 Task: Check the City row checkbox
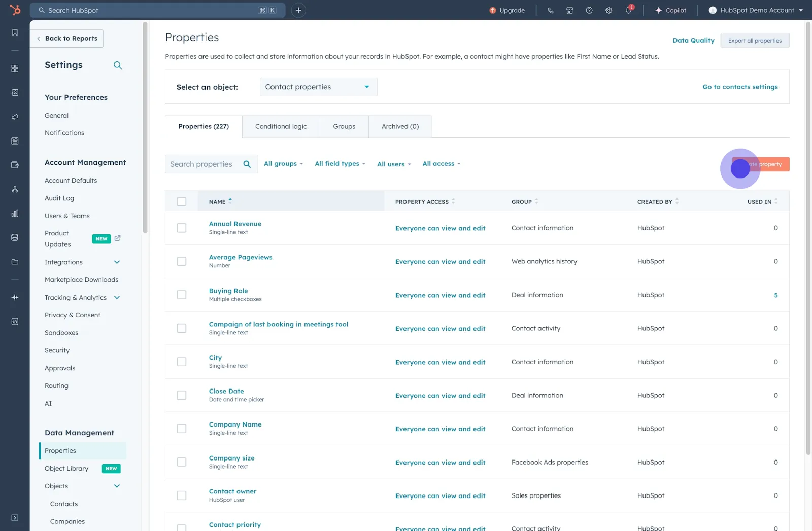pyautogui.click(x=182, y=362)
